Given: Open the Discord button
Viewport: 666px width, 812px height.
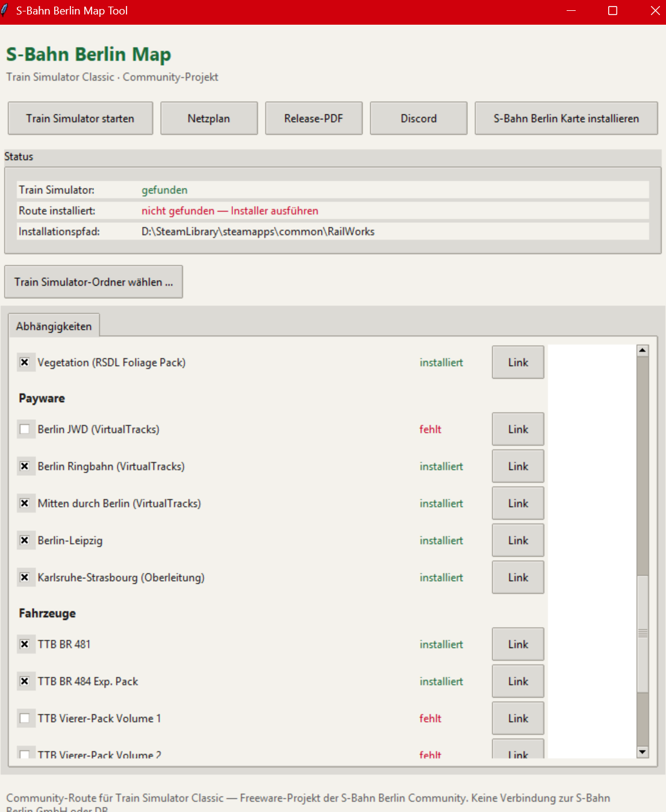Looking at the screenshot, I should pyautogui.click(x=419, y=118).
